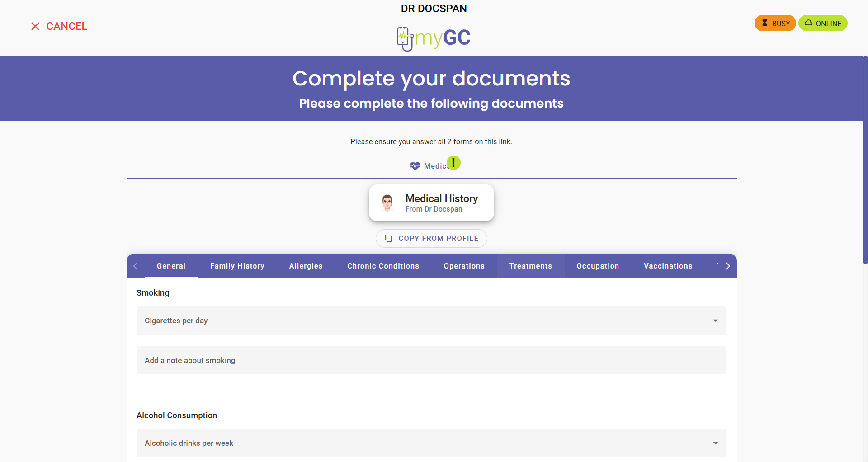Set status using the Online button

[x=823, y=24]
